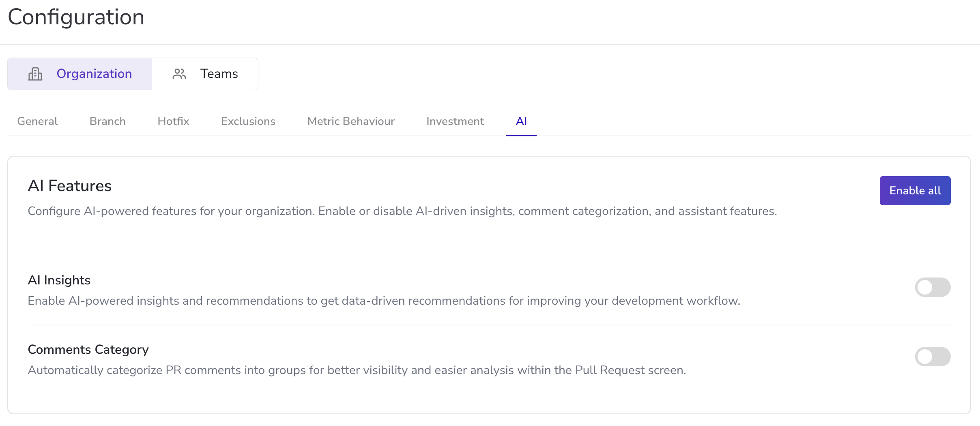Click the AI Insights description text
Viewport: 980px width, 426px height.
pyautogui.click(x=384, y=301)
